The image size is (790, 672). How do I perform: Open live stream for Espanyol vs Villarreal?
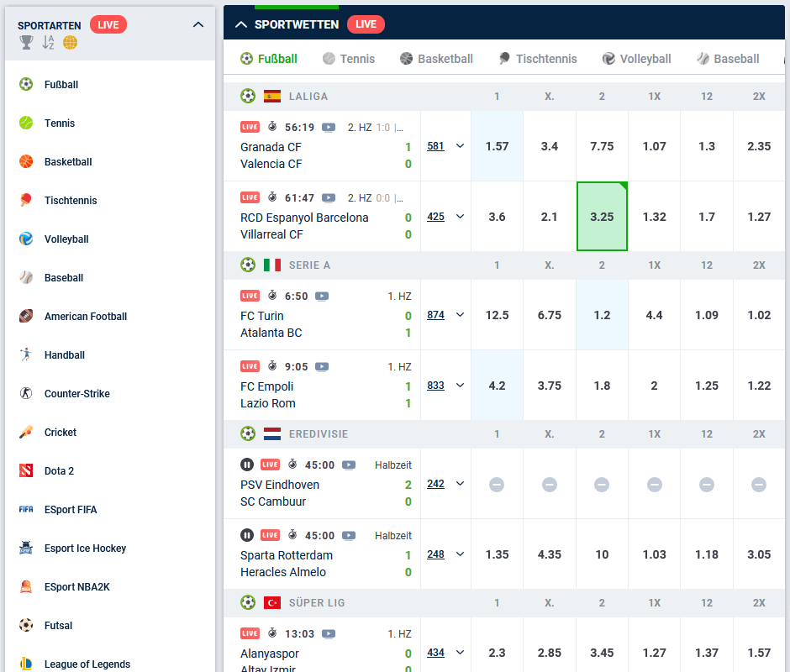coord(329,198)
